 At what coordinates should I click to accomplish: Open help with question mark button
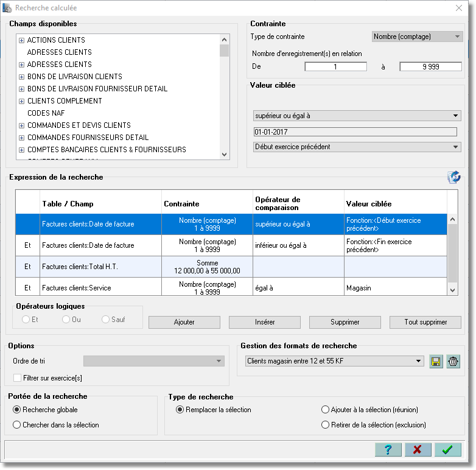pos(388,449)
